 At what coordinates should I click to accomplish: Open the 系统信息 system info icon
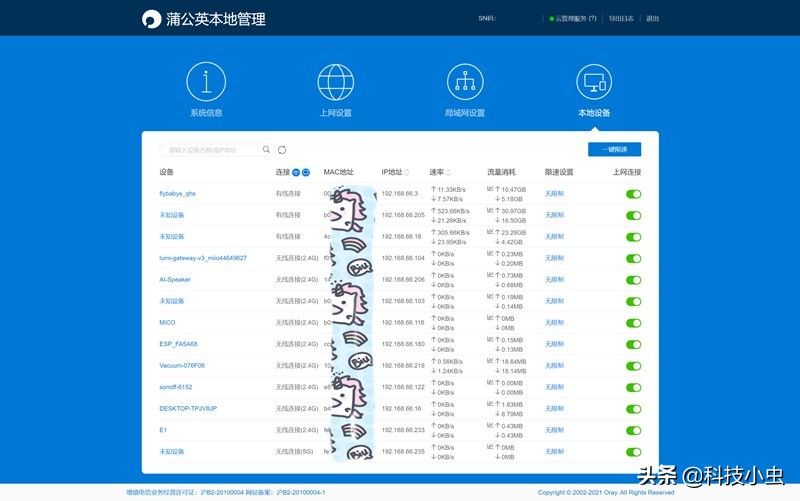tap(206, 81)
